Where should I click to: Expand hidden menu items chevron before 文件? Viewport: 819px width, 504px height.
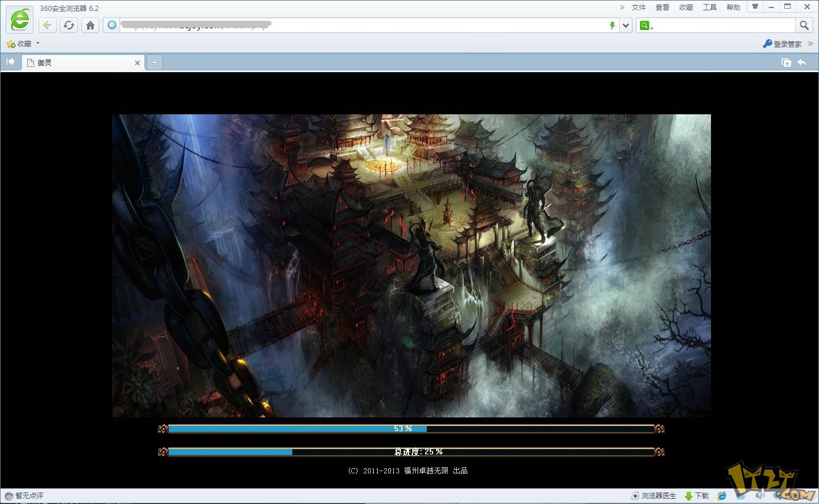point(622,8)
